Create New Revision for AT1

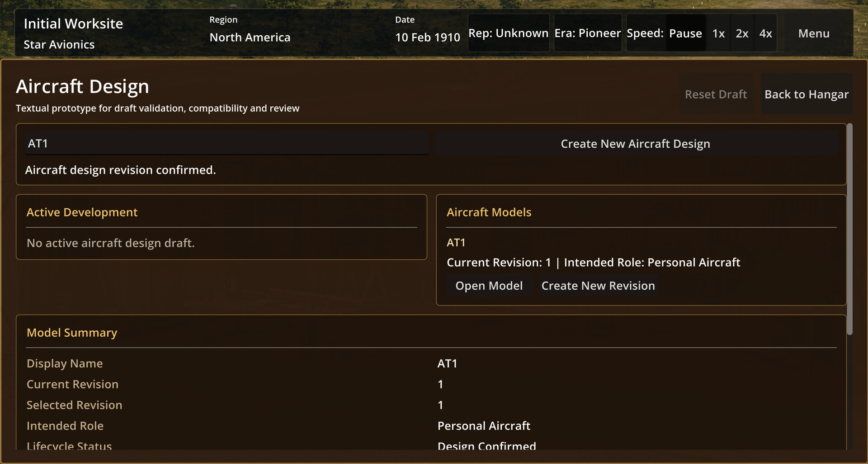click(598, 286)
